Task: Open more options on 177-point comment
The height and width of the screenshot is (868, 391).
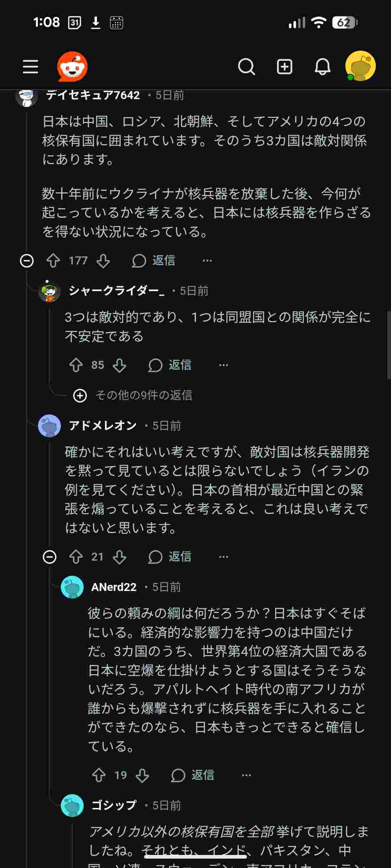Action: point(207,260)
